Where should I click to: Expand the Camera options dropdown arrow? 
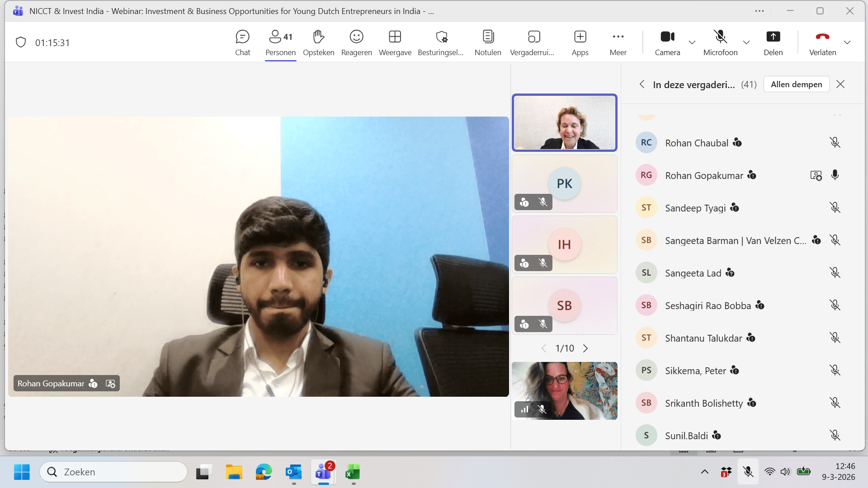point(692,42)
